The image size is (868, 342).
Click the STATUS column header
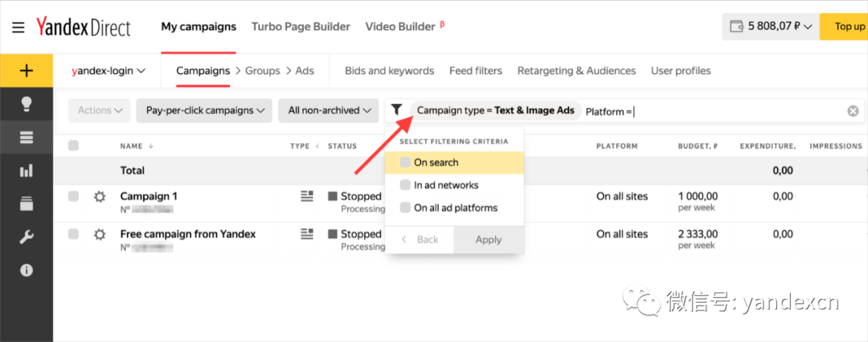(342, 146)
